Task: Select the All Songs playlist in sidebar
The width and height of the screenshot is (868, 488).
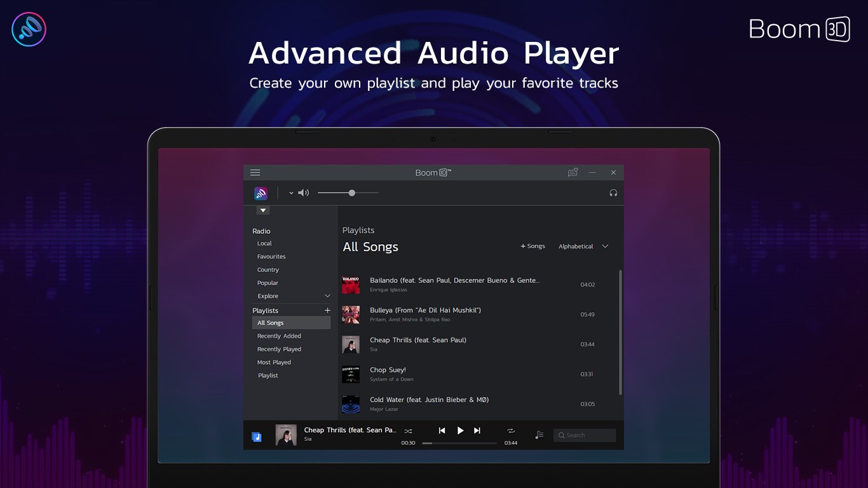Action: (x=291, y=323)
